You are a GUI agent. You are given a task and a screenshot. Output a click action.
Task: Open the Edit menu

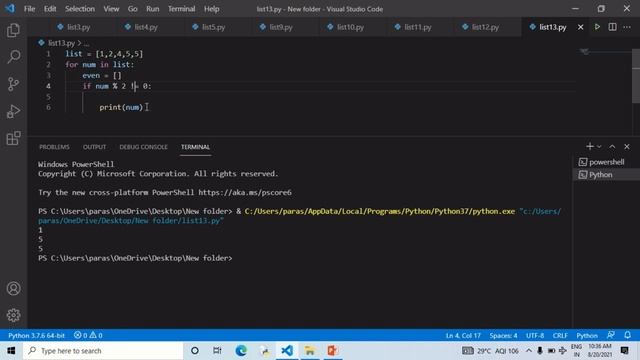pyautogui.click(x=50, y=9)
